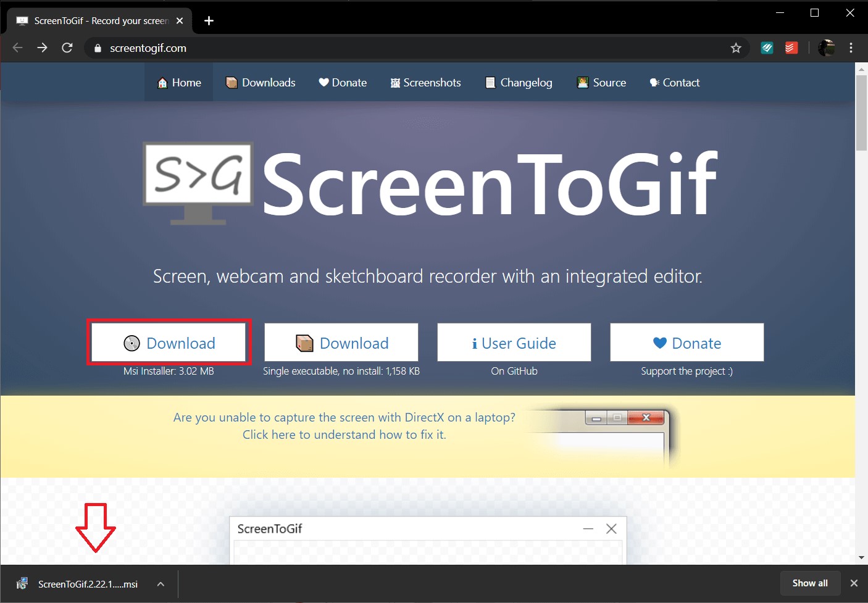Viewport: 868px width, 603px height.
Task: Click Show all downloads button
Action: [x=809, y=583]
